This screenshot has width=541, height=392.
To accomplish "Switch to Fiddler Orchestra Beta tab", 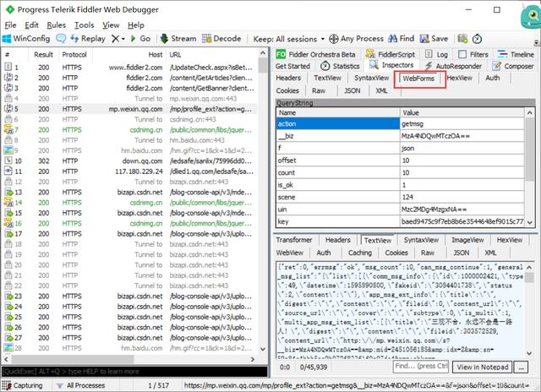I will tap(315, 54).
